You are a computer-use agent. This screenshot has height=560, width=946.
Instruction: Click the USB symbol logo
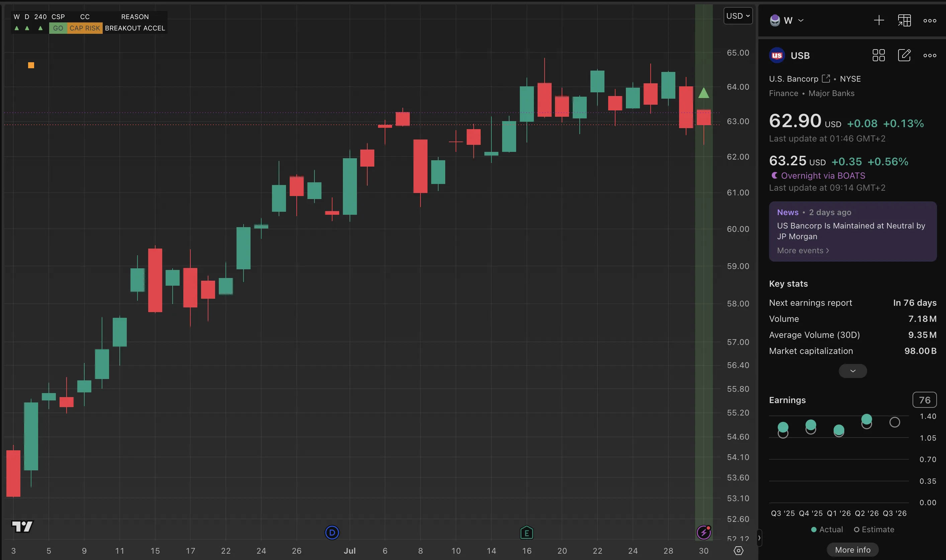(777, 56)
